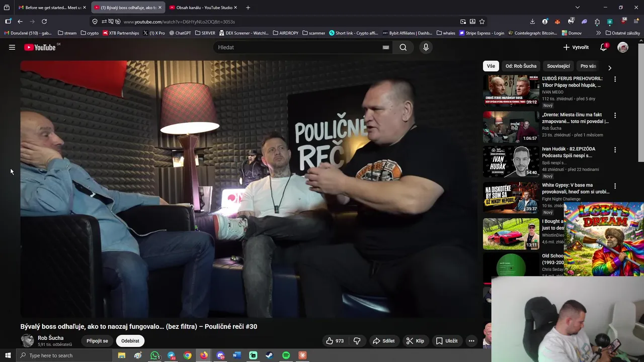Open Windows Start menu
644x362 pixels.
[8, 355]
